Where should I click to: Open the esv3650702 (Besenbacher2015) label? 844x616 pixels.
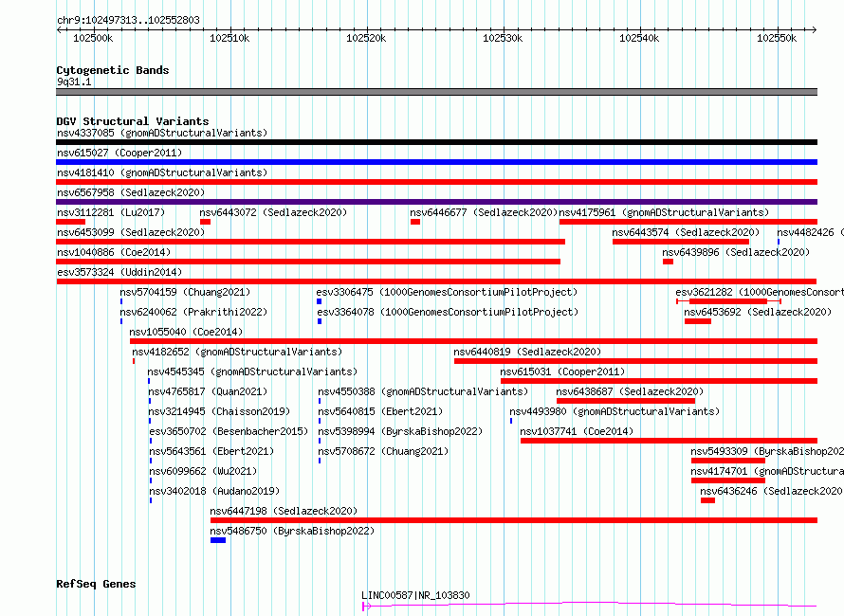tap(229, 431)
